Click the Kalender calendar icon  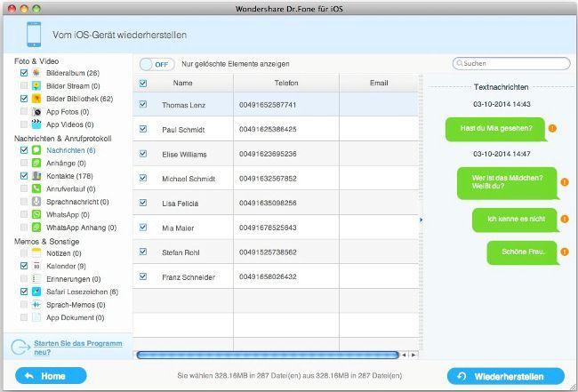tap(36, 266)
